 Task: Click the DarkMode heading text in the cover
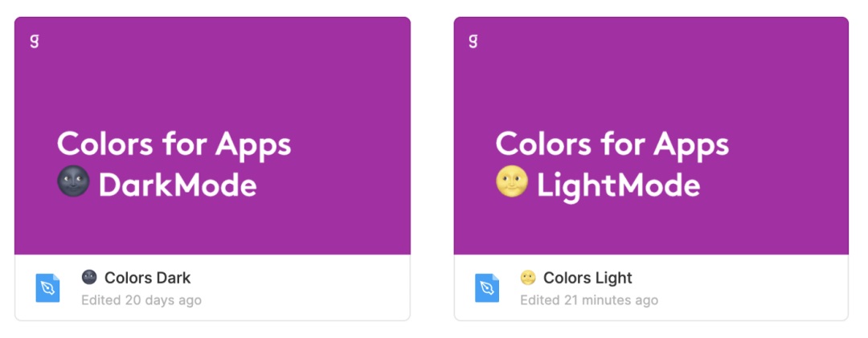click(x=178, y=186)
